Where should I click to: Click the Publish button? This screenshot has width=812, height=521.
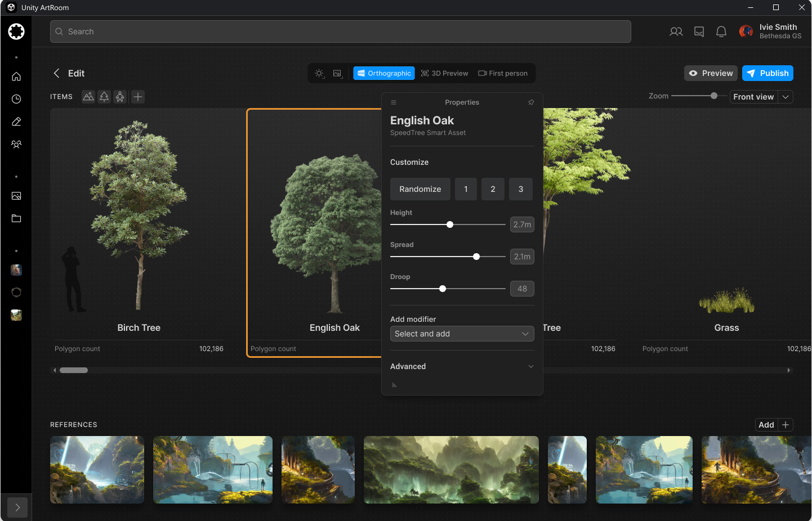click(x=767, y=73)
